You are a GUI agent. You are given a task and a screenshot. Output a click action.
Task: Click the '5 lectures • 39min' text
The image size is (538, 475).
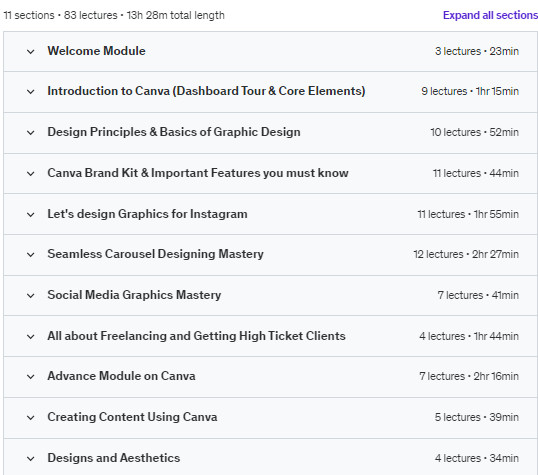477,418
